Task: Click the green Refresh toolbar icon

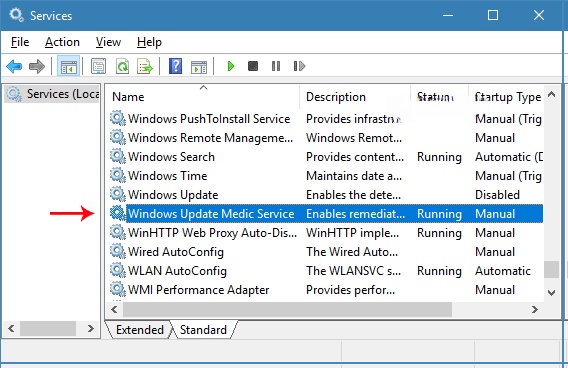Action: tap(122, 66)
